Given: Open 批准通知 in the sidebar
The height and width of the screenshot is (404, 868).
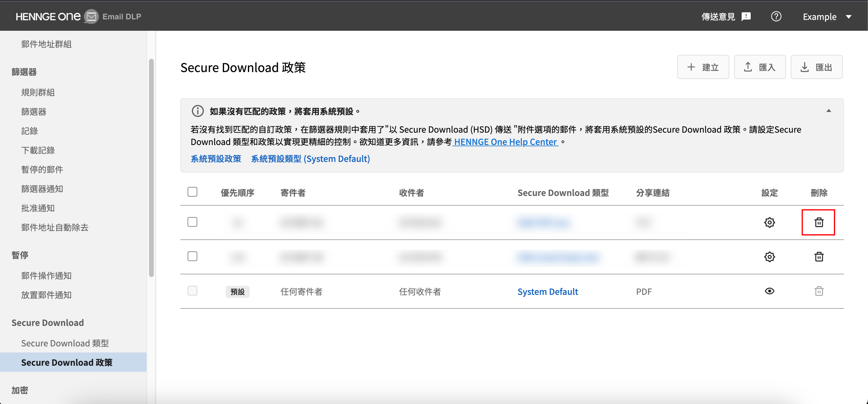Looking at the screenshot, I should (x=38, y=208).
